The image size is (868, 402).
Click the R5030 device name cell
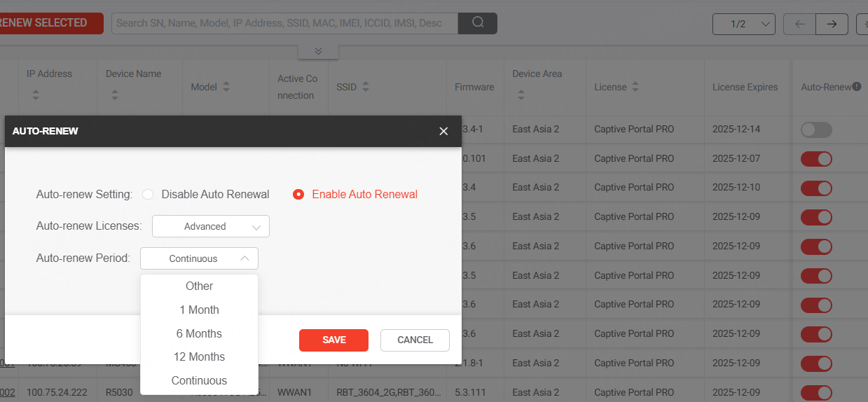tap(119, 392)
